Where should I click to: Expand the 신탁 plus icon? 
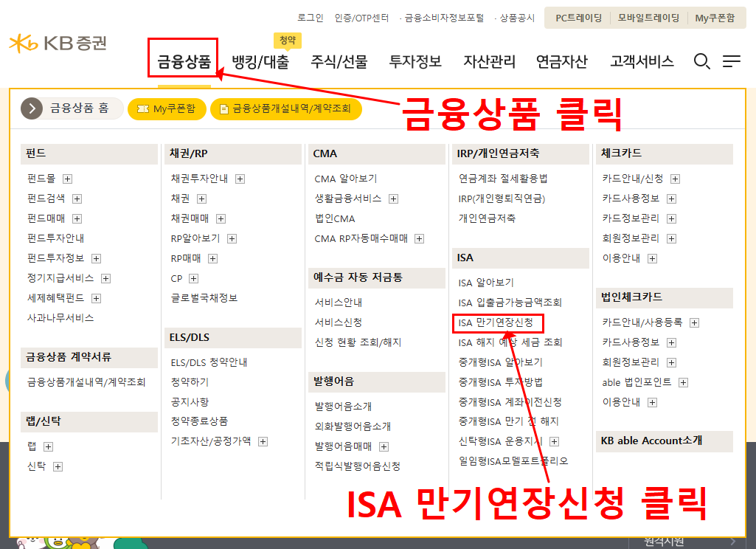tap(58, 466)
